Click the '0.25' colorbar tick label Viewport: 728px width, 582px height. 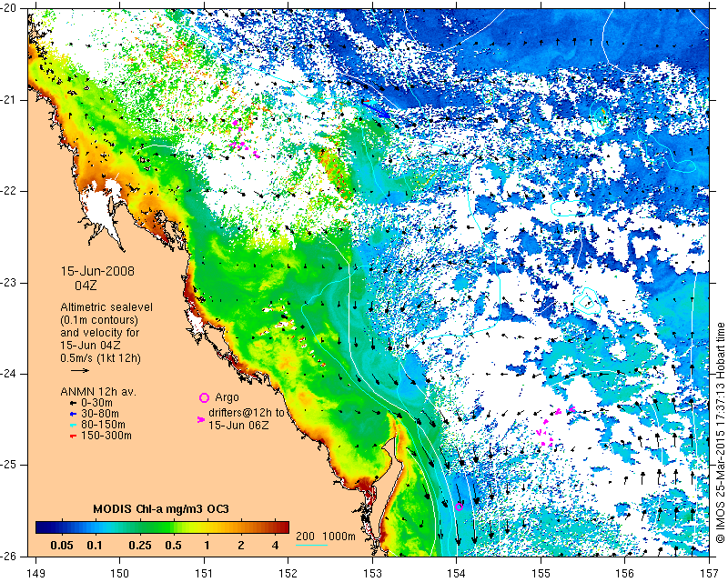pos(140,545)
